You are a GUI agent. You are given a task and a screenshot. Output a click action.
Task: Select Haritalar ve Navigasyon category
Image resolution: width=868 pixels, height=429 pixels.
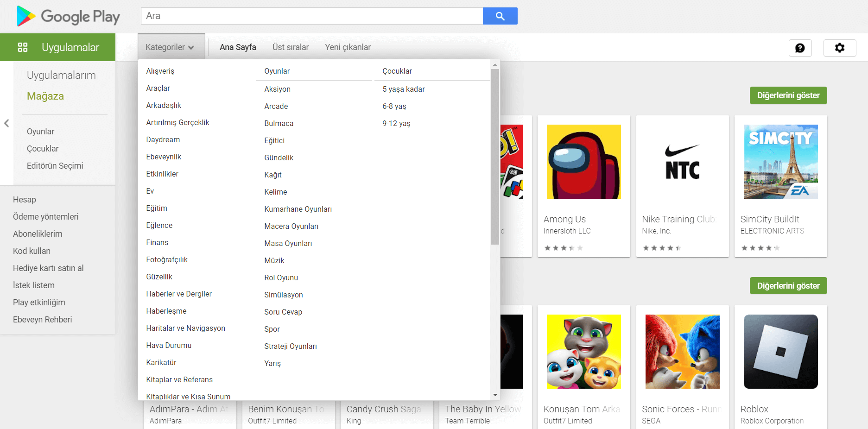click(x=185, y=328)
